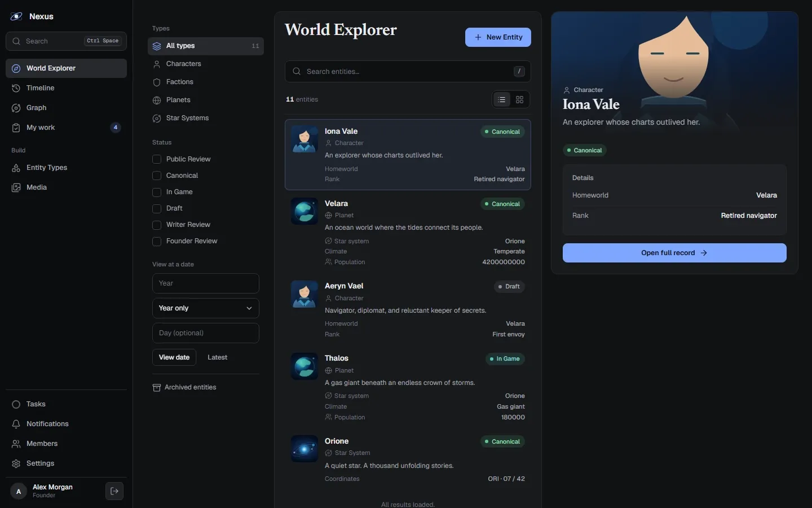Image resolution: width=812 pixels, height=508 pixels.
Task: Open Archived entities link
Action: 184,388
